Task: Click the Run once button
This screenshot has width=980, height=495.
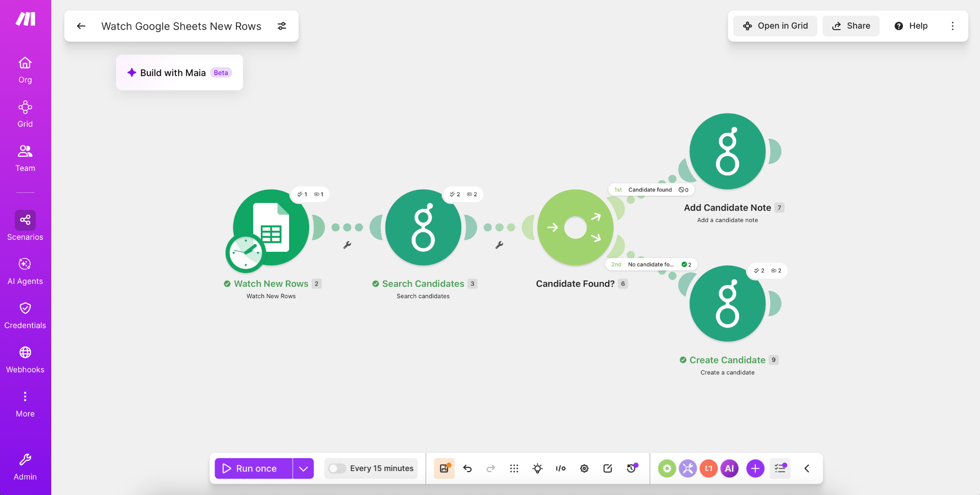Action: pyautogui.click(x=254, y=468)
